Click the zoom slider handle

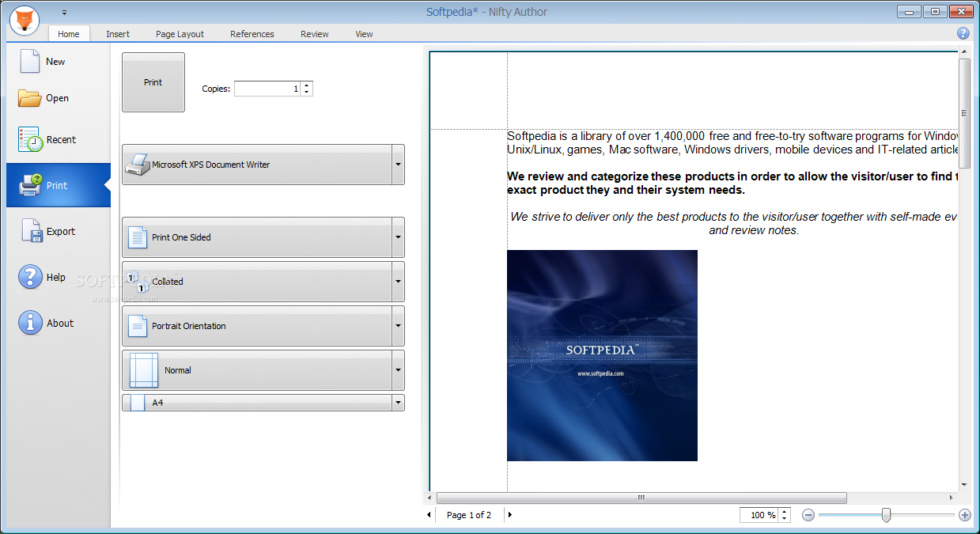coord(886,515)
